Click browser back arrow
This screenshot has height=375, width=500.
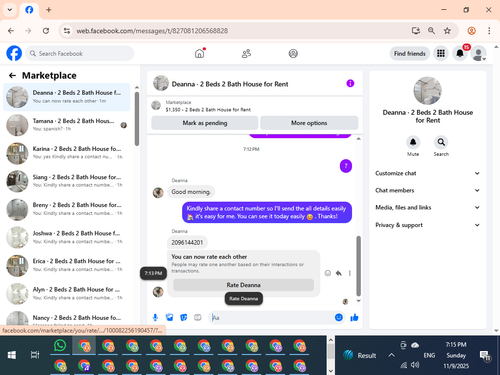click(11, 31)
